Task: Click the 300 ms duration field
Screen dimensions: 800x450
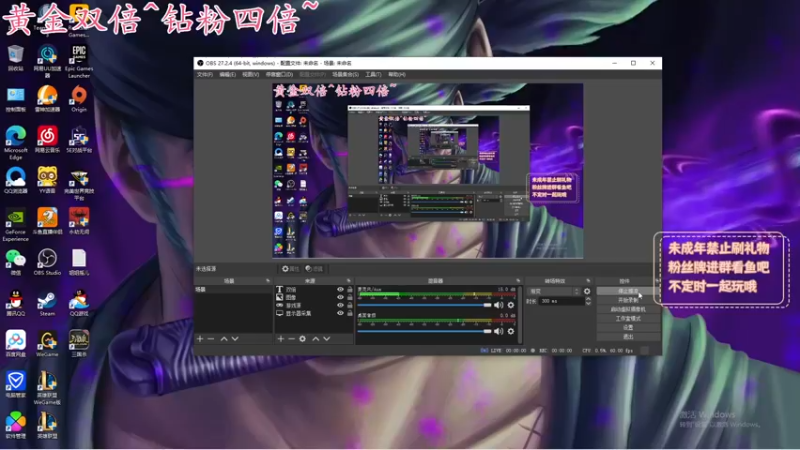Action: (562, 301)
